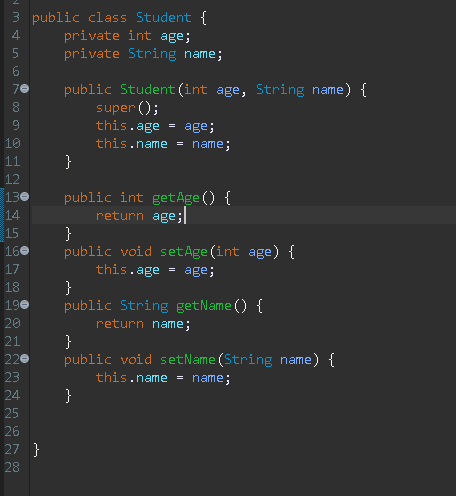Click the setAge method name
Viewport: 456px width, 496px height.
(x=184, y=252)
